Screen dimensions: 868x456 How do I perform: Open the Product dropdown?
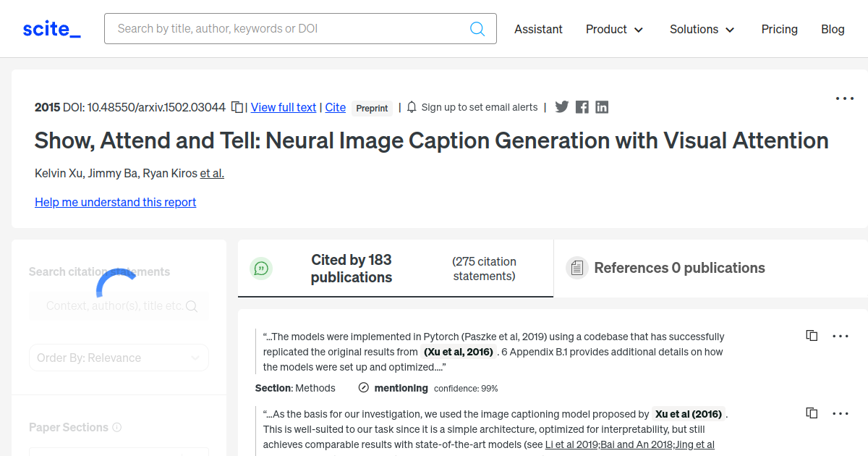614,29
